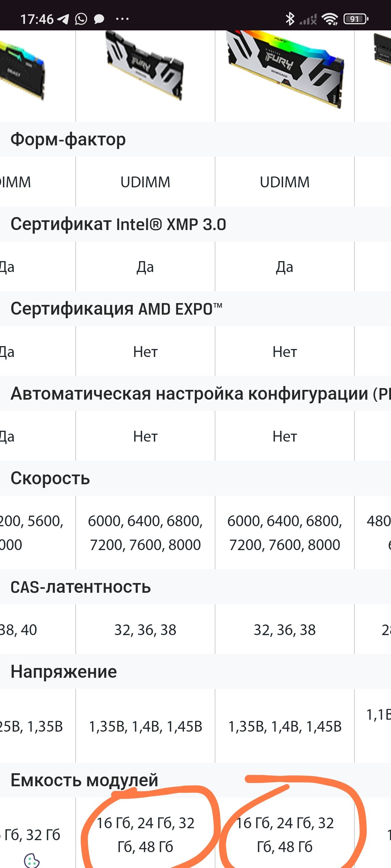Select the Форм-фактор section header

pyautogui.click(x=195, y=139)
